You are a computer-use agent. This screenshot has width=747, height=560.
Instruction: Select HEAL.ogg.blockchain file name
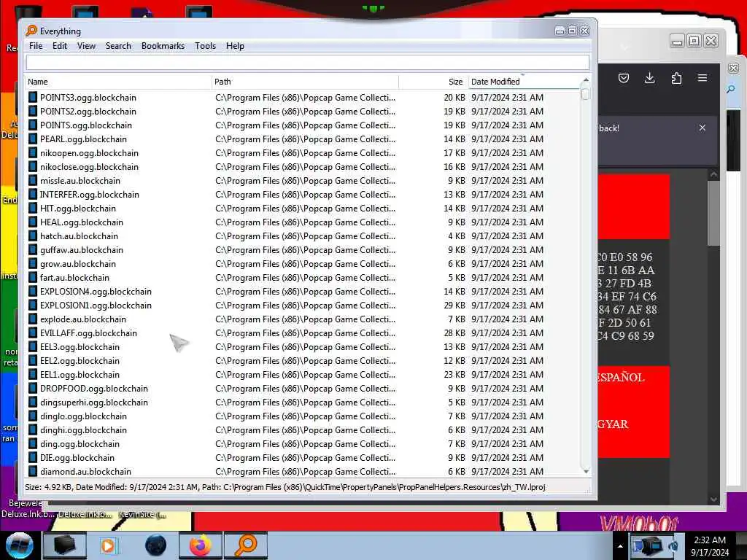coord(82,222)
